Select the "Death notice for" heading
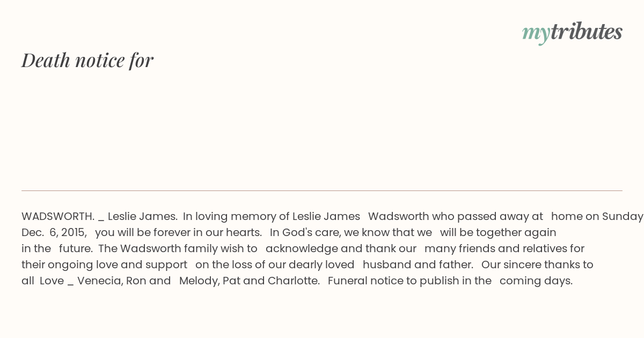 87,60
